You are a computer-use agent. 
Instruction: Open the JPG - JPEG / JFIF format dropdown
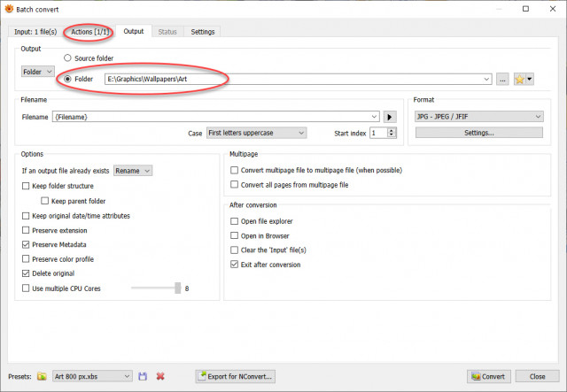tap(479, 117)
